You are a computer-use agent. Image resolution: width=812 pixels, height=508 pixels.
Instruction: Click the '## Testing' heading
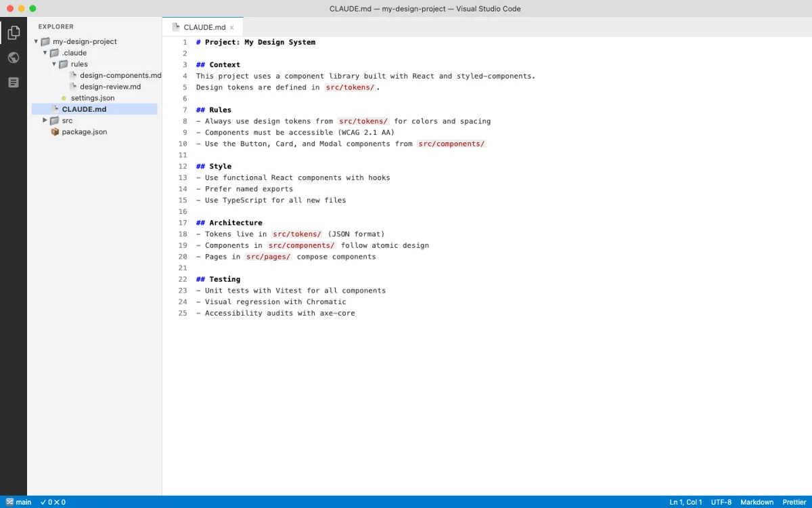218,279
